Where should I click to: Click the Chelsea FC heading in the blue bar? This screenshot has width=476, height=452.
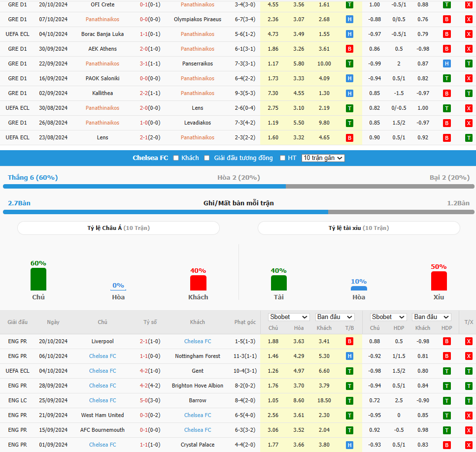(x=150, y=158)
